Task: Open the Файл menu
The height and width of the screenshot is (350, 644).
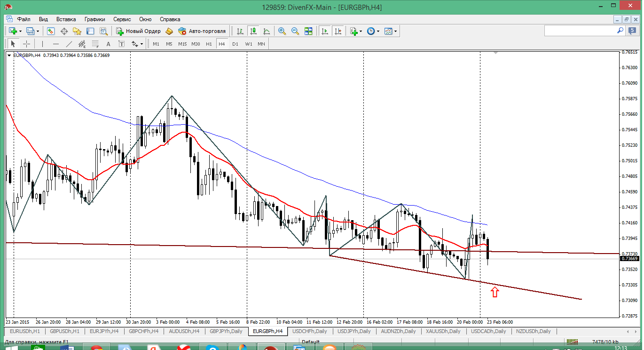Action: click(x=24, y=19)
